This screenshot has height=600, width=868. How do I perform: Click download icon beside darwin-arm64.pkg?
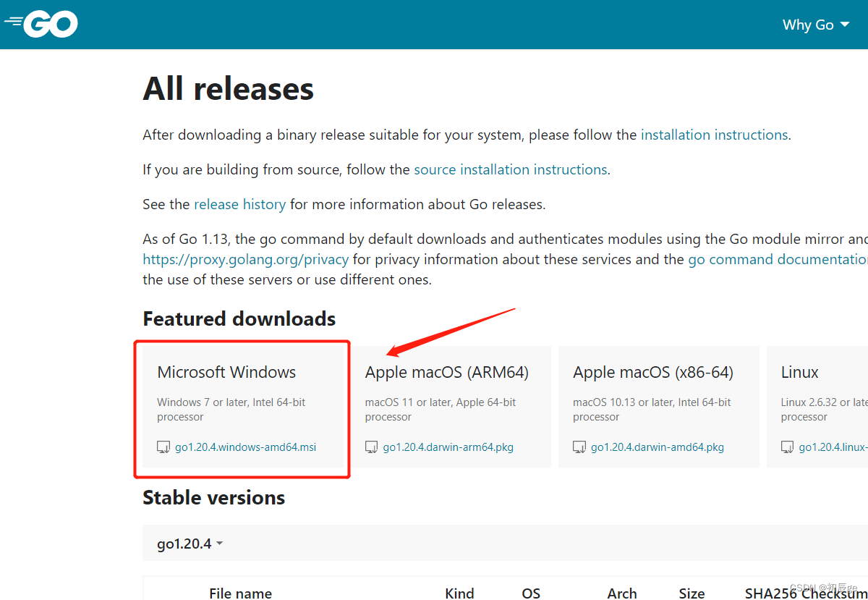(372, 447)
